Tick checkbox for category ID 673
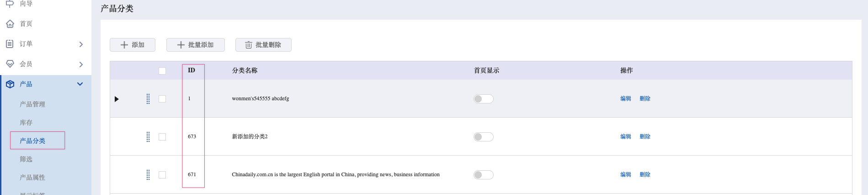This screenshot has width=868, height=195. point(162,137)
